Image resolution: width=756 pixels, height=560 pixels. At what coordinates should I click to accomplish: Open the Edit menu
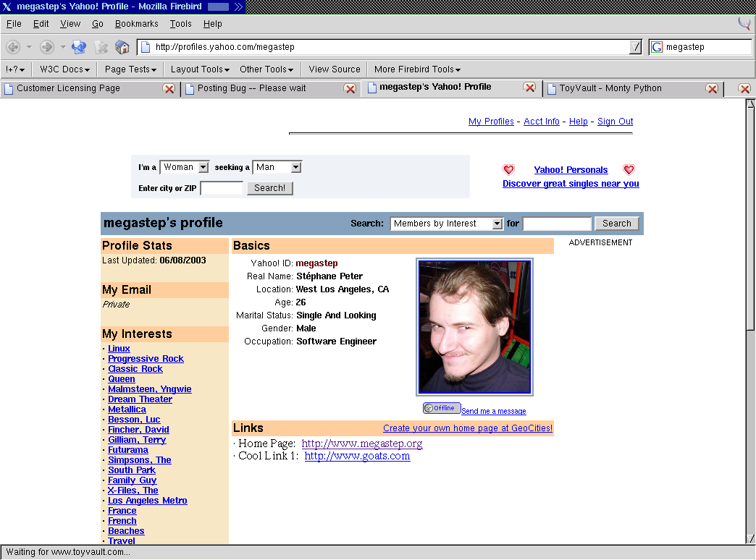pos(41,24)
